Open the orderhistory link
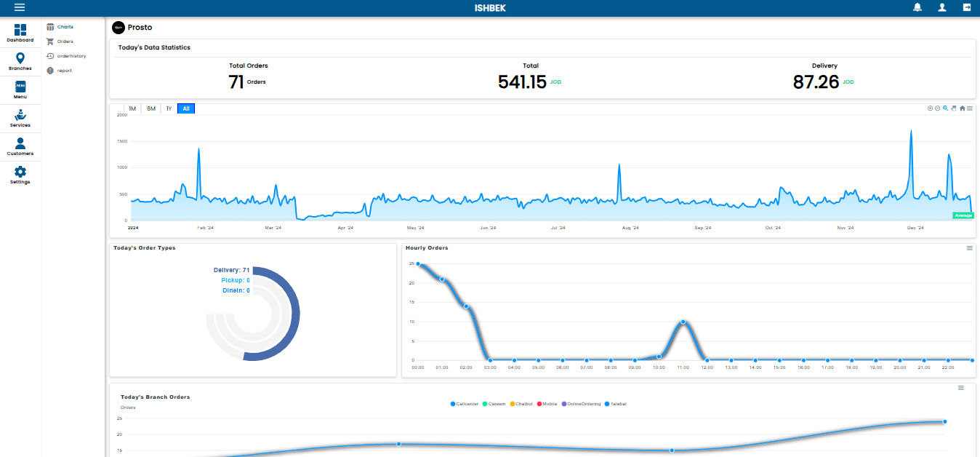 click(x=71, y=56)
